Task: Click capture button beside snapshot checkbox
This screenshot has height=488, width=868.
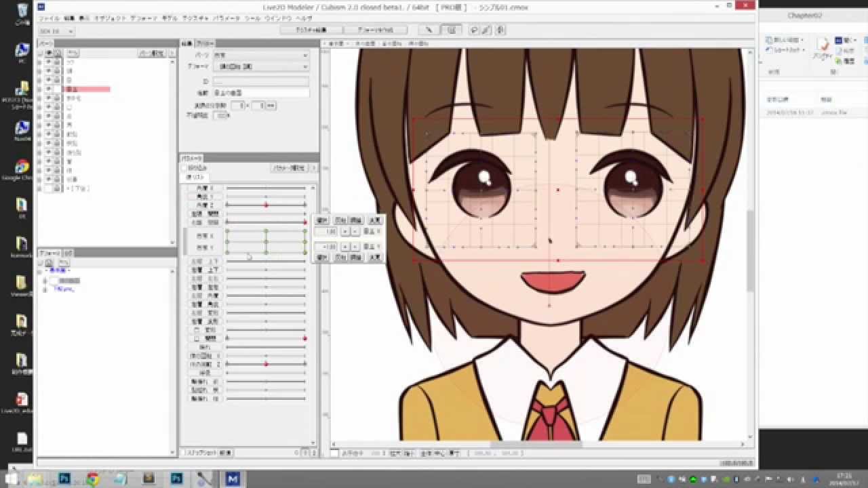Action: [x=225, y=452]
